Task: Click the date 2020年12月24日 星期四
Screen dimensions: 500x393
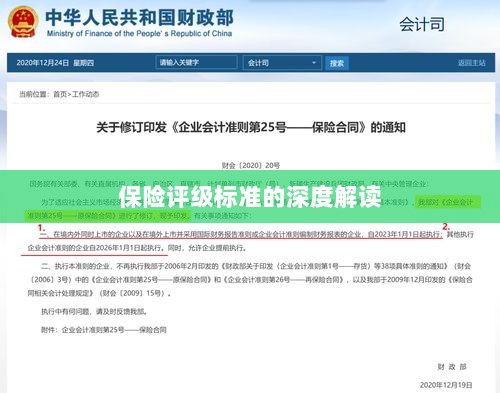Action: (55, 63)
